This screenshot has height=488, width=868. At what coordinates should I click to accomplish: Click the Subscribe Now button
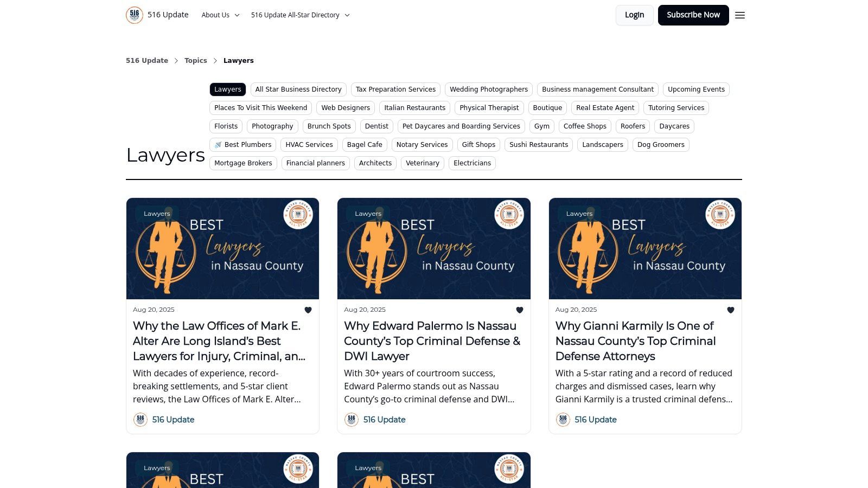pos(693,15)
